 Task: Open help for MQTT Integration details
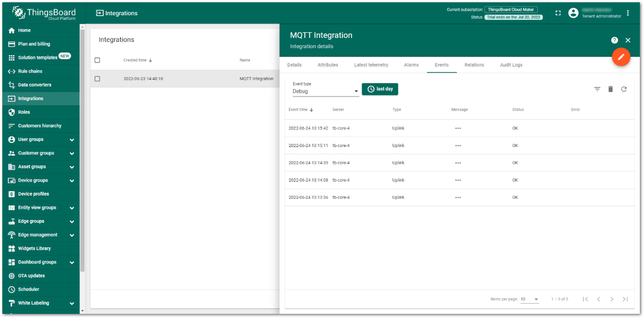point(614,40)
